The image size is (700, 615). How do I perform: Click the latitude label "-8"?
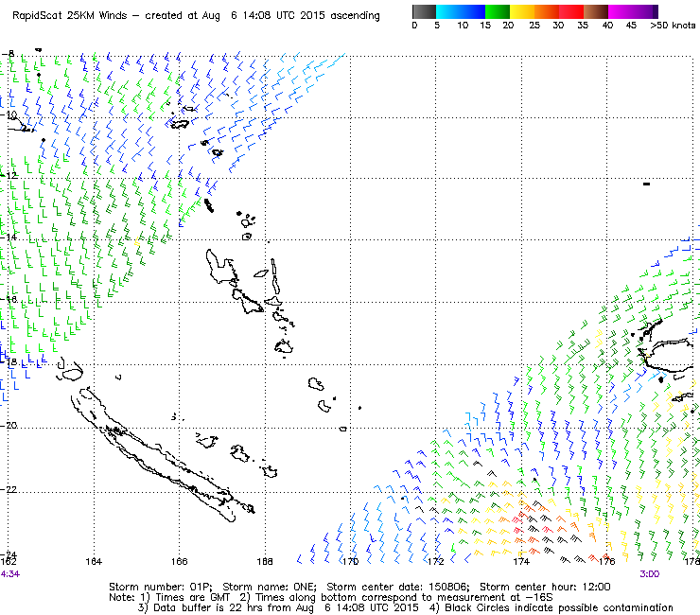(x=8, y=54)
